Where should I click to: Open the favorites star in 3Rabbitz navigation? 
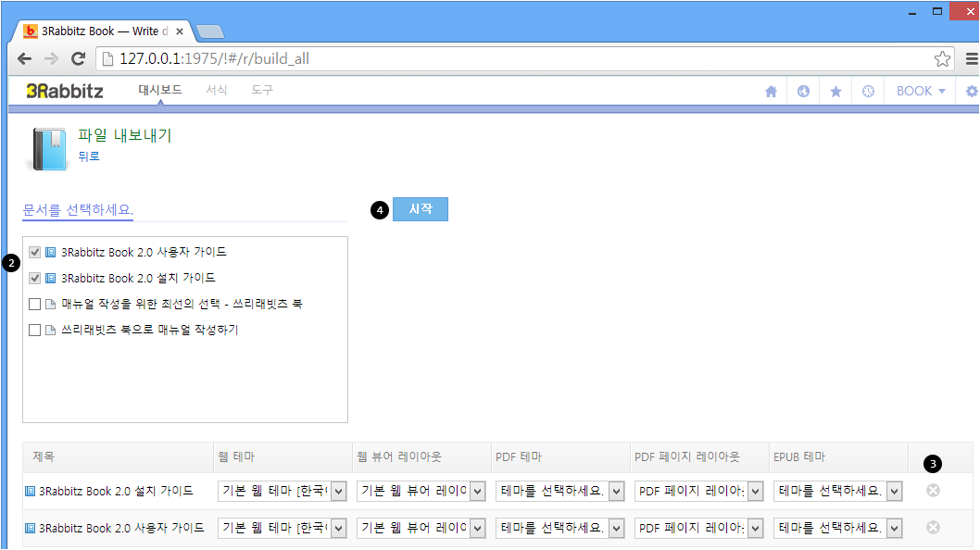click(x=836, y=92)
